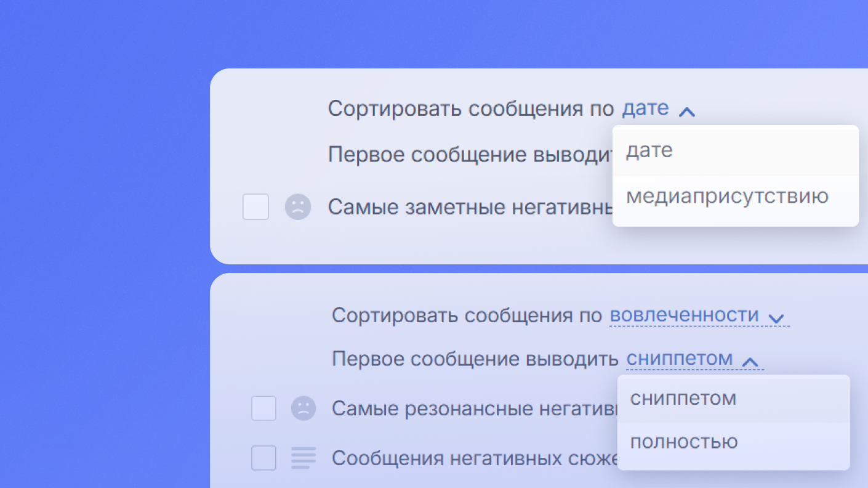868x488 pixels.
Task: Tick the Сообщения негативных сюжетов checkbox
Action: 263,458
